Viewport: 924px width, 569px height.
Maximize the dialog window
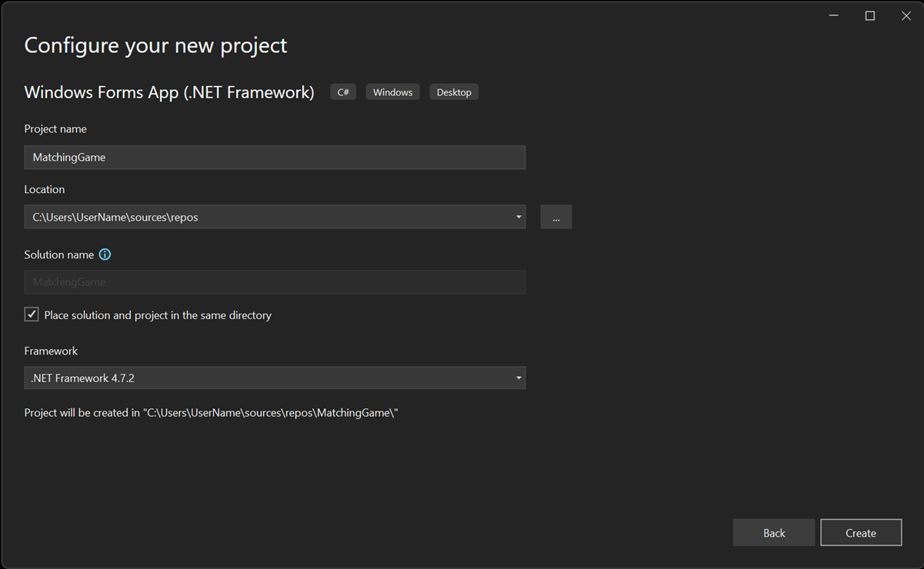869,15
